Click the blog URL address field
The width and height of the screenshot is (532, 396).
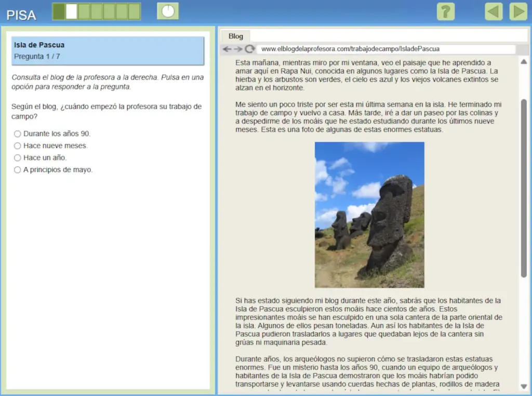tap(386, 49)
